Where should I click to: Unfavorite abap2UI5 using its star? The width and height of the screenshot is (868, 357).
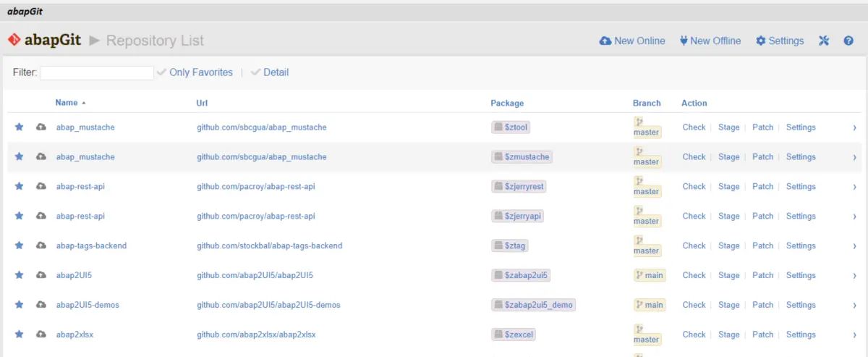coord(20,275)
